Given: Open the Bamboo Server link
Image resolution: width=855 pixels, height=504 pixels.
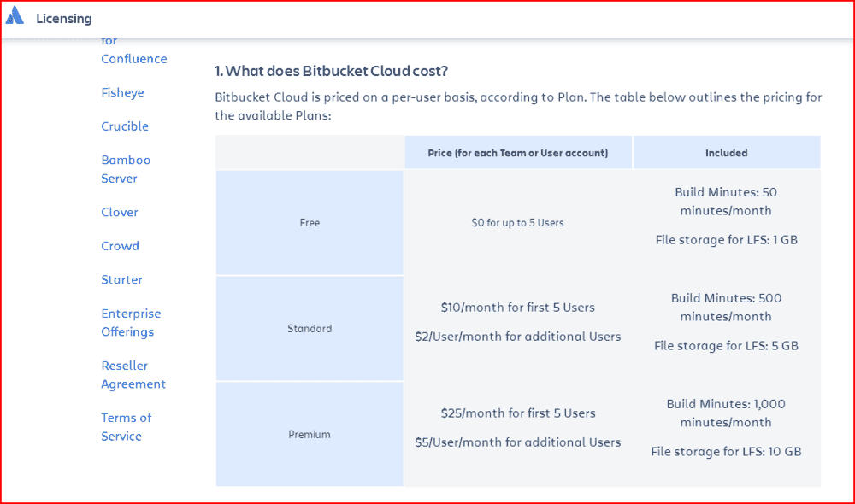Looking at the screenshot, I should (x=126, y=169).
